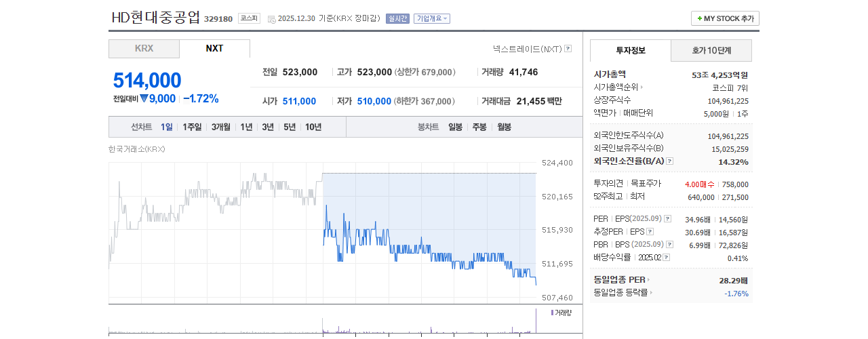Click the 고가 value 523,000
This screenshot has width=868, height=339.
pyautogui.click(x=374, y=72)
